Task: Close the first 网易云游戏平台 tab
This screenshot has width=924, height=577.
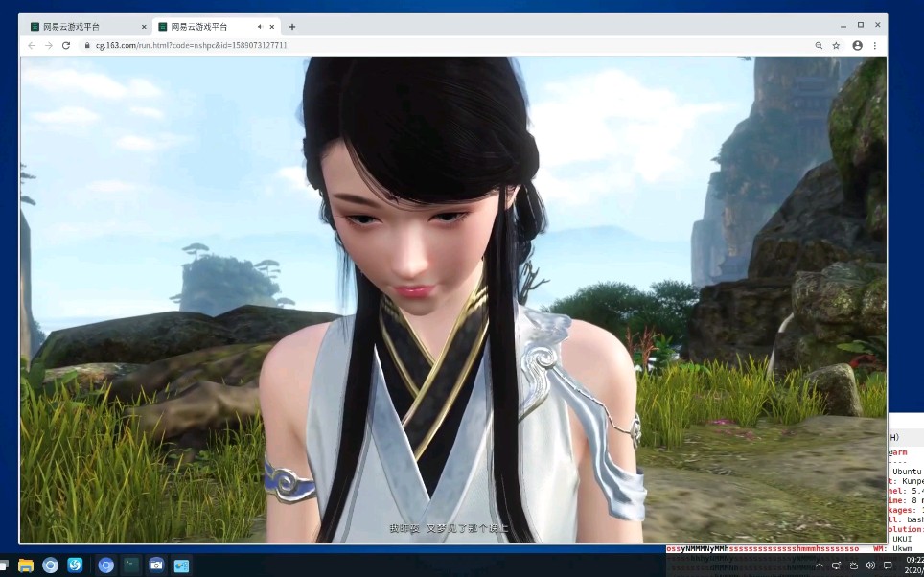Action: (144, 27)
